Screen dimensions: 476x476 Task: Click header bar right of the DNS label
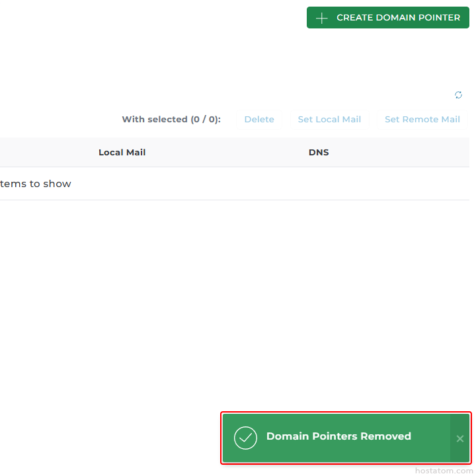[x=397, y=153]
